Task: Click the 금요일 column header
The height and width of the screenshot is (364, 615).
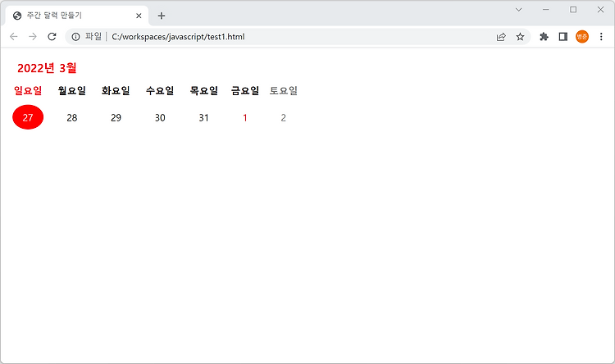Action: click(x=245, y=91)
